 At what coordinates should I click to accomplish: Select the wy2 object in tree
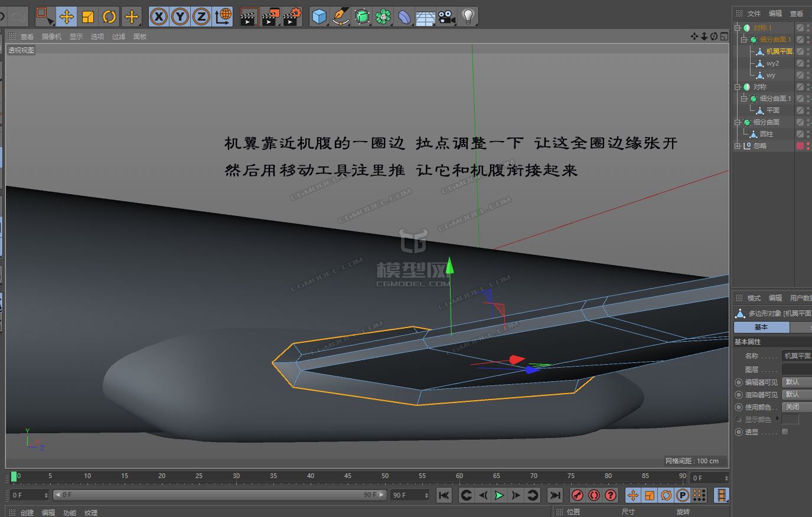(x=772, y=63)
